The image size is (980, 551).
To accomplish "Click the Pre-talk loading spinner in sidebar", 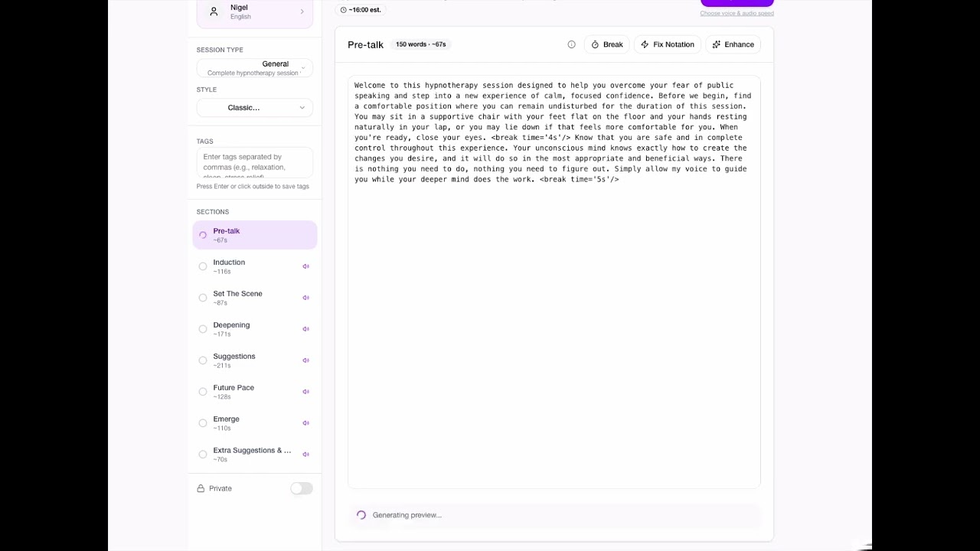I will pos(203,235).
